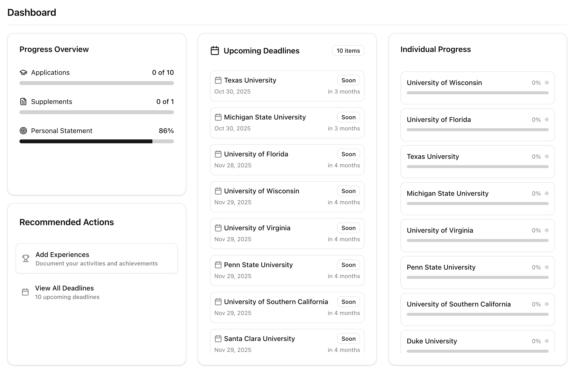Open Texas University individual progress card
The height and width of the screenshot is (392, 573).
(477, 162)
